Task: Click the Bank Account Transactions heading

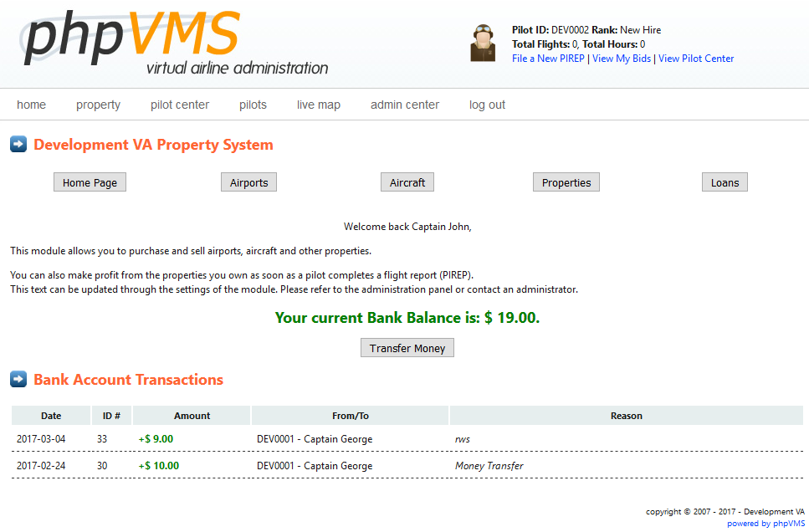Action: coord(129,379)
